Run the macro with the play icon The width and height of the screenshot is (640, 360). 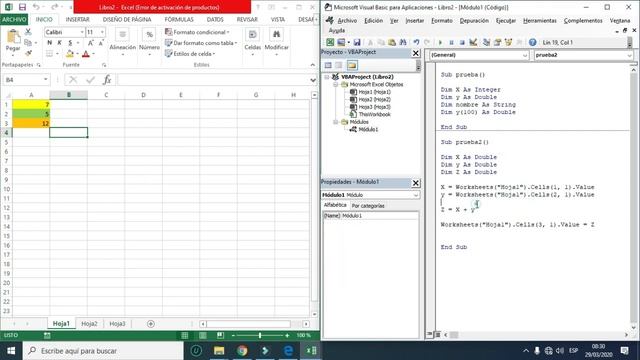click(440, 42)
